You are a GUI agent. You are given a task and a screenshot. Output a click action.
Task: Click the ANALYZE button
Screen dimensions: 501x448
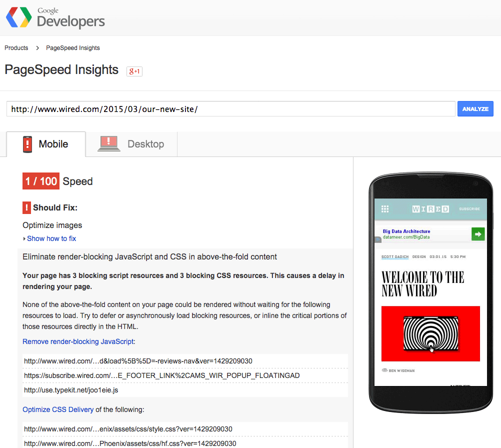475,109
